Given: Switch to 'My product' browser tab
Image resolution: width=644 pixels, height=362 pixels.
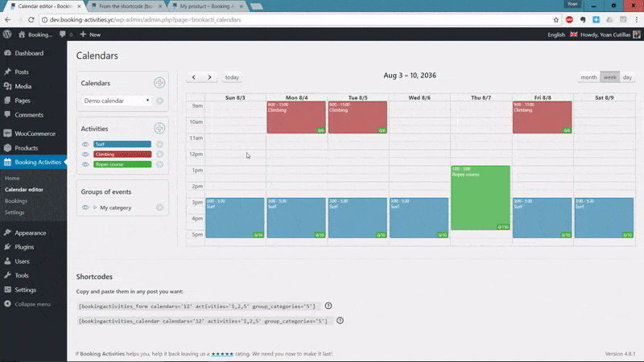Looking at the screenshot, I should tap(207, 6).
